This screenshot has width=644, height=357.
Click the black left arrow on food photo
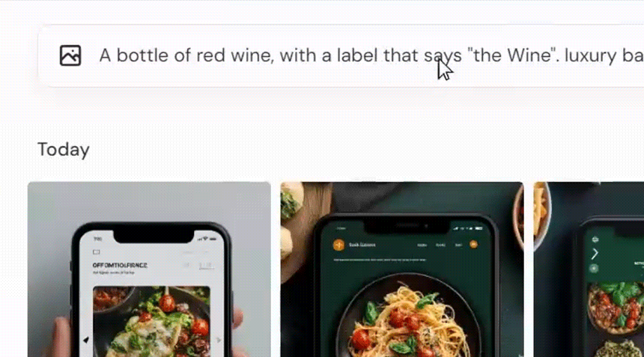tap(86, 340)
